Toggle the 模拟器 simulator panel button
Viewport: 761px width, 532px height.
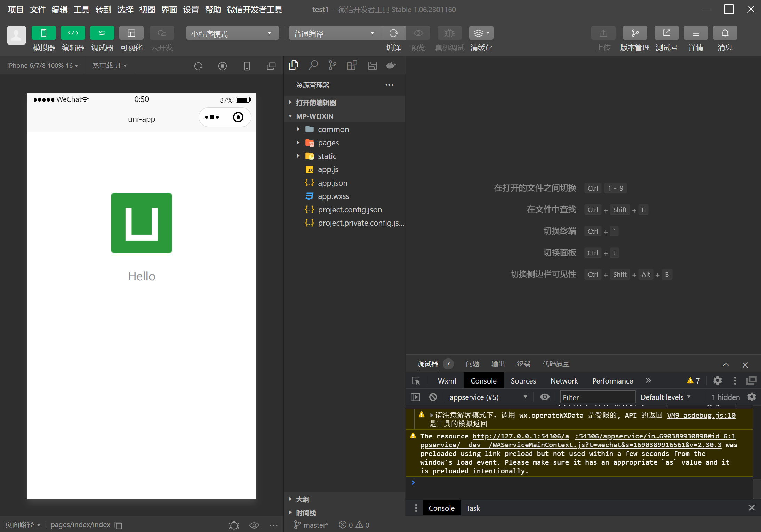(x=44, y=33)
